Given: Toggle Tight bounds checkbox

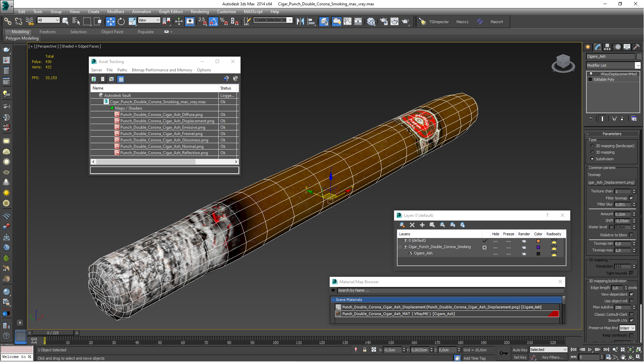Looking at the screenshot, I should (x=631, y=273).
